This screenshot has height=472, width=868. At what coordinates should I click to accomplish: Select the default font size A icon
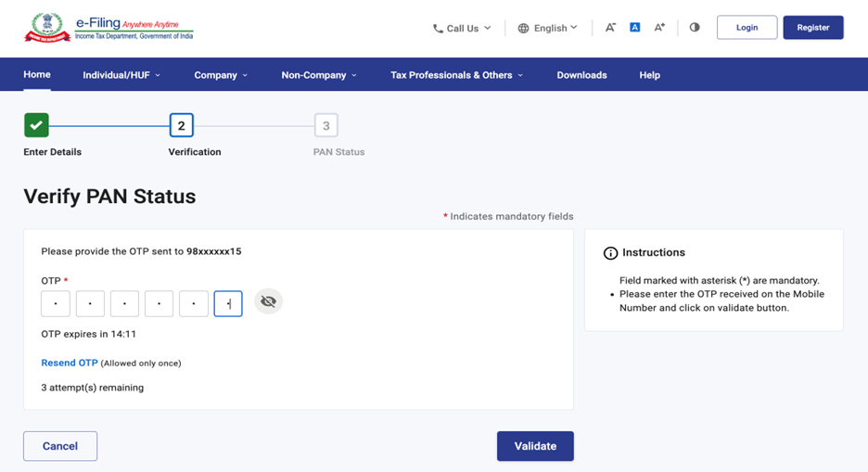tap(635, 28)
